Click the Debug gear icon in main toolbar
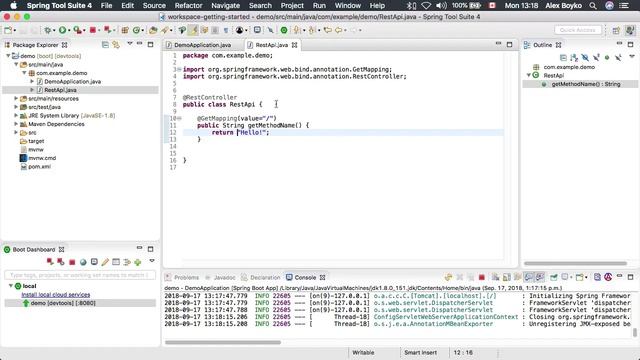Viewport: 640px width, 360px height. pyautogui.click(x=48, y=30)
